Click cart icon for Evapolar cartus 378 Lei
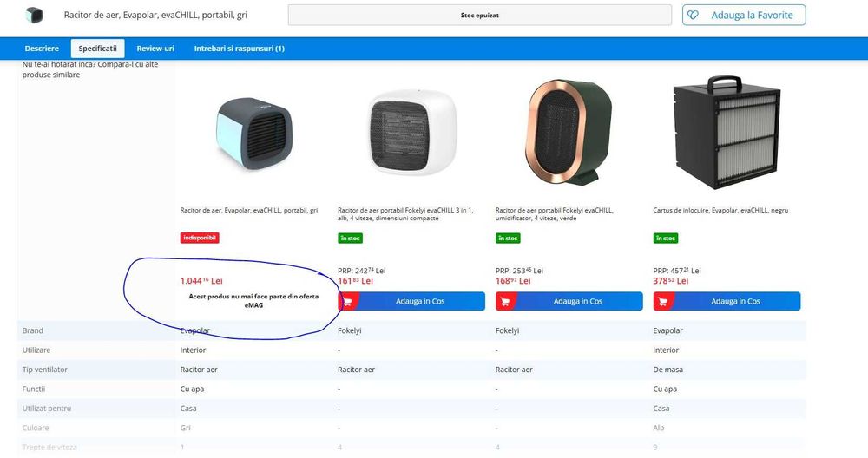This screenshot has width=868, height=458. (x=663, y=302)
